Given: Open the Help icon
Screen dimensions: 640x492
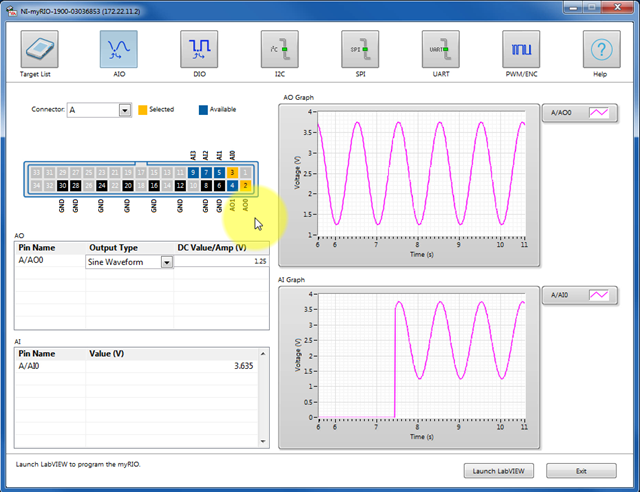Looking at the screenshot, I should point(602,49).
